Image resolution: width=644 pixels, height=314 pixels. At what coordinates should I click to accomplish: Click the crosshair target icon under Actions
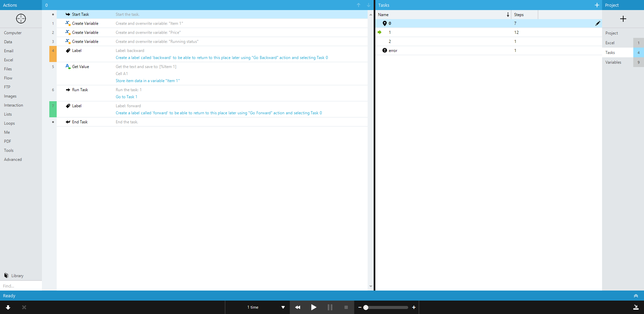[21, 19]
